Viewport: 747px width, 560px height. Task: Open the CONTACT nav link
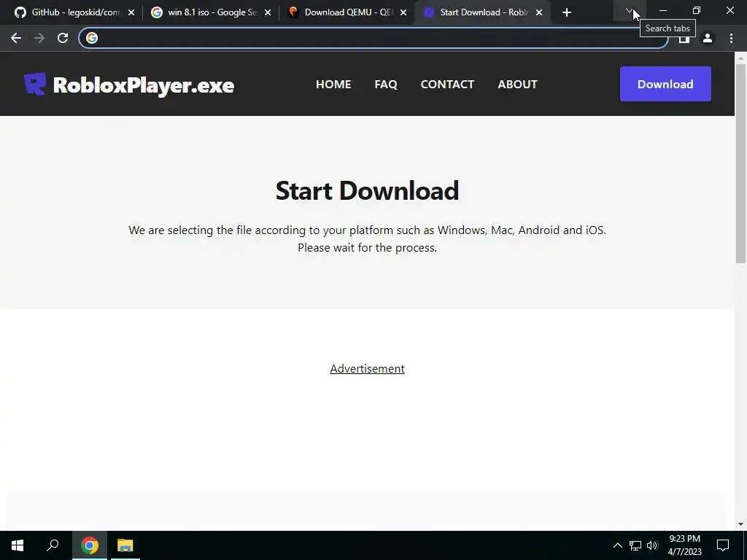tap(447, 85)
